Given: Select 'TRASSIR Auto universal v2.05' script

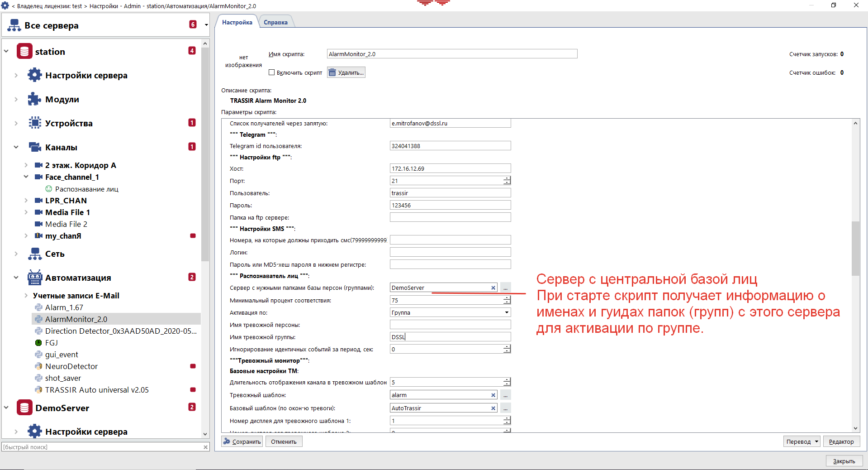Looking at the screenshot, I should coord(97,390).
